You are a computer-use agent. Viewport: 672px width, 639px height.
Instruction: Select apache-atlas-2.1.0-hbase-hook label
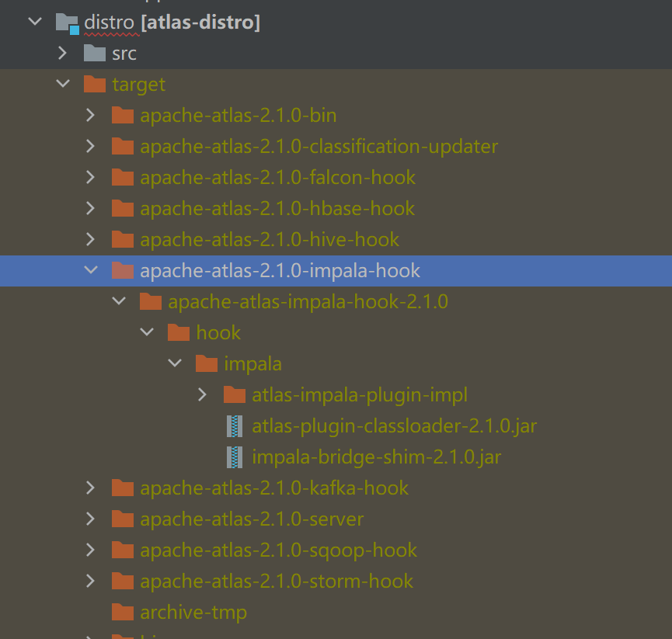pyautogui.click(x=277, y=209)
